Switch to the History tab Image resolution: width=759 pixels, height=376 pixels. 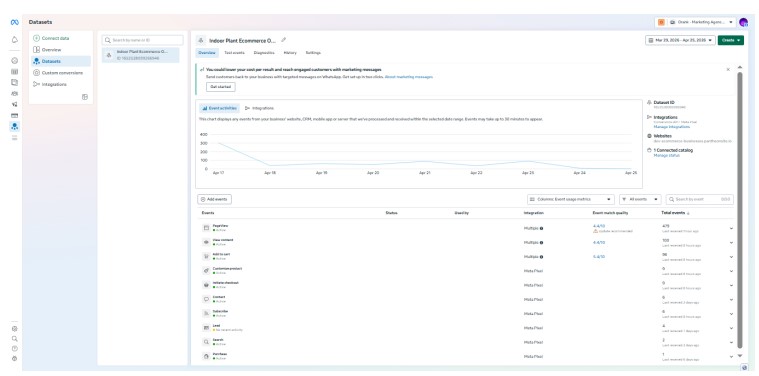point(290,53)
